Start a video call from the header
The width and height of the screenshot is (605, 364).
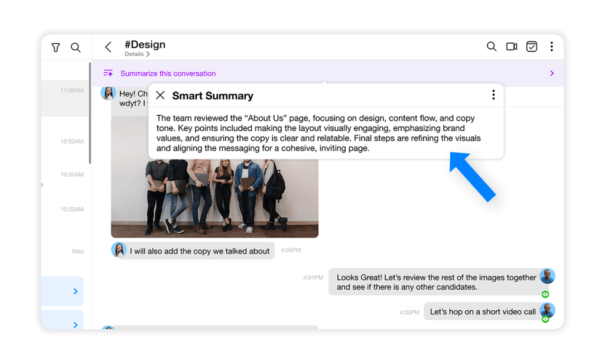coord(512,46)
